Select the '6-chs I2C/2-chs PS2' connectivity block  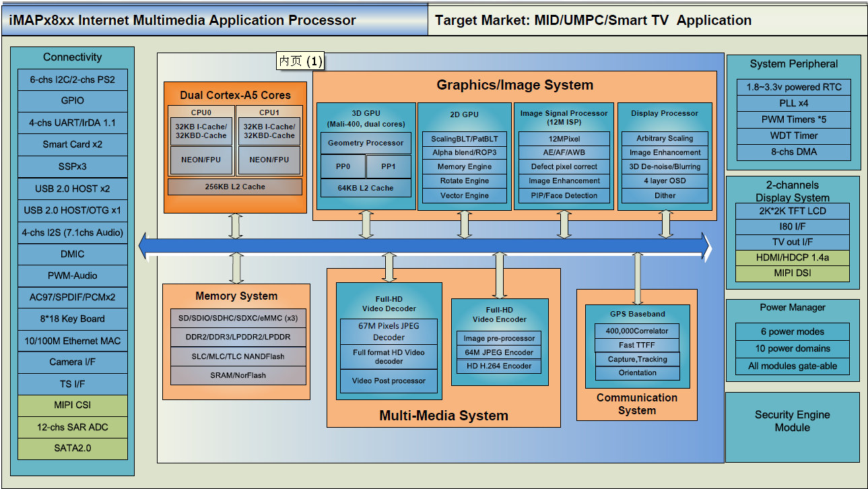click(x=72, y=79)
